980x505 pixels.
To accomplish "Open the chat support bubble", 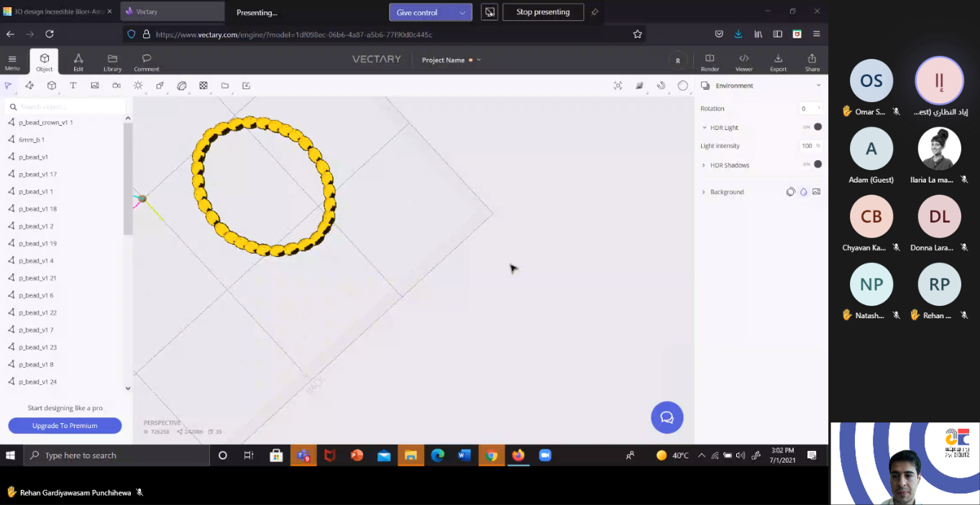I will [667, 417].
